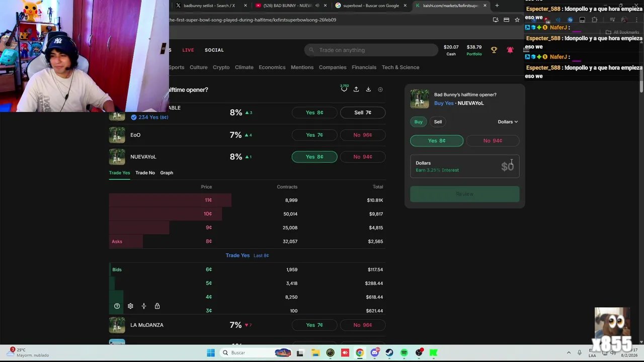Open the SOCIAL section
The image size is (644, 362).
point(214,50)
